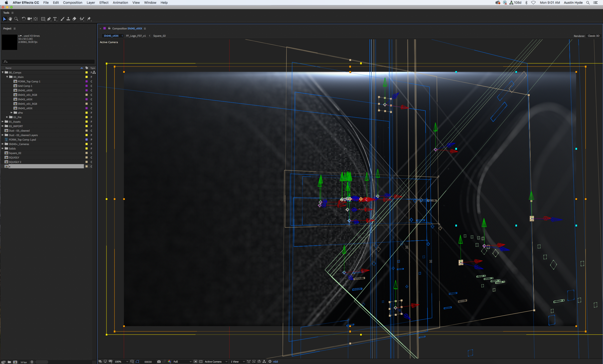Screen dimensions: 603x364
Task: Expand the xPre folder
Action: pos(12,113)
